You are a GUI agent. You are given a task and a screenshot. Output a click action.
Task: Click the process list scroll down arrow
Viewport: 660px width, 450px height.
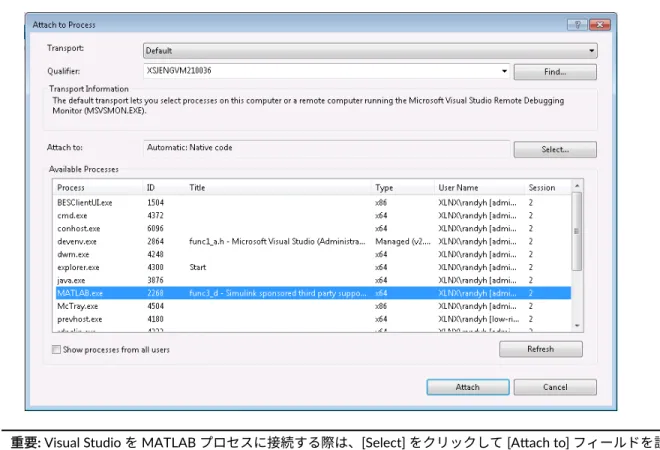point(577,326)
